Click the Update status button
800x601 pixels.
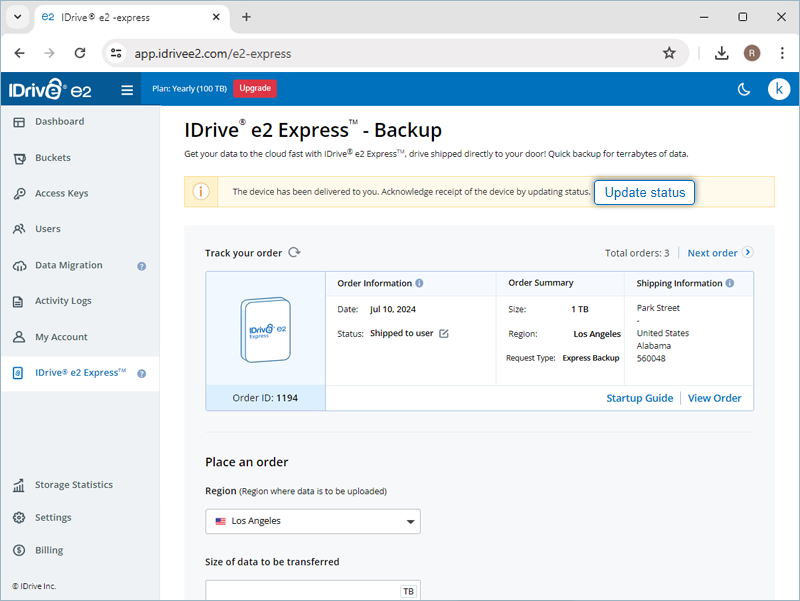click(x=644, y=192)
